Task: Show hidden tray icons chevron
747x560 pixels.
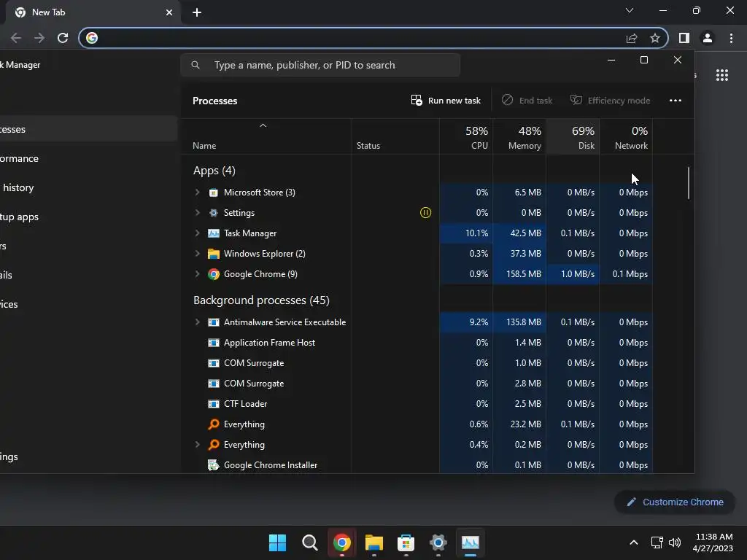Action: coord(634,542)
